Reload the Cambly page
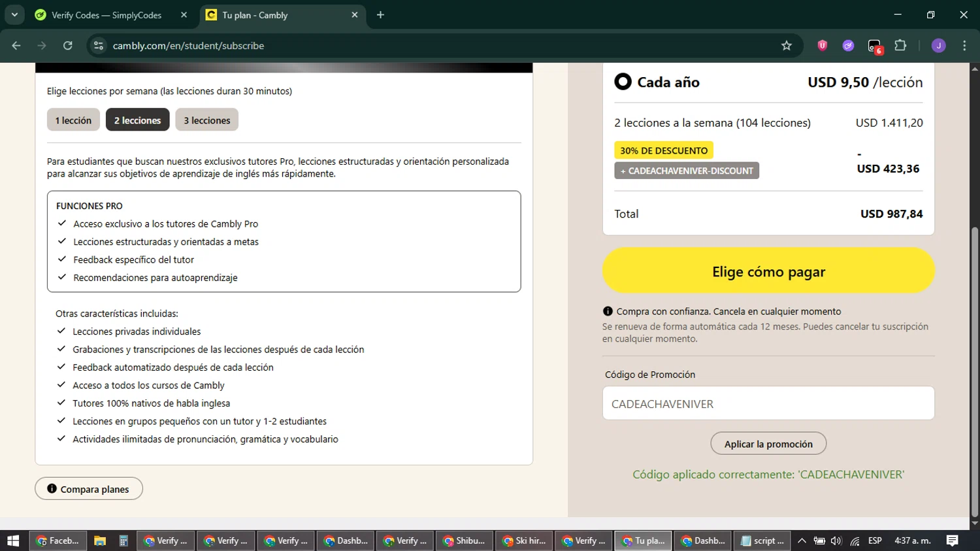Screen dimensions: 980x551 (68, 46)
